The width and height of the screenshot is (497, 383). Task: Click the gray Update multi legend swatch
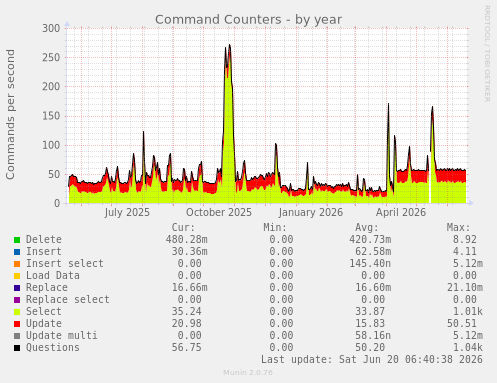point(17,336)
